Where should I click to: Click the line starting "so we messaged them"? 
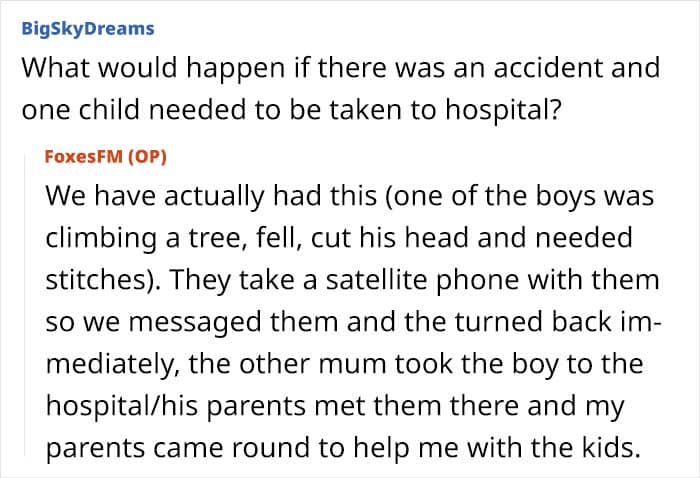click(x=354, y=322)
